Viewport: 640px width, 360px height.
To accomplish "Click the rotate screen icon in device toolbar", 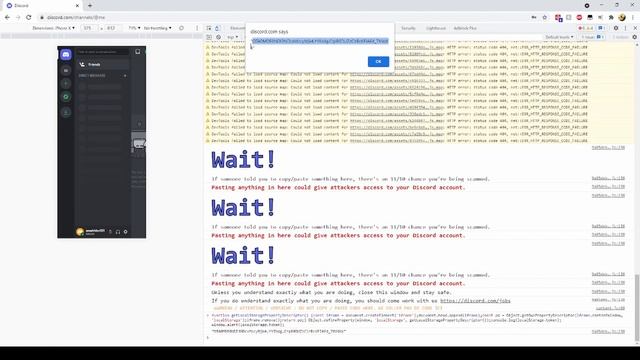I will [x=181, y=28].
